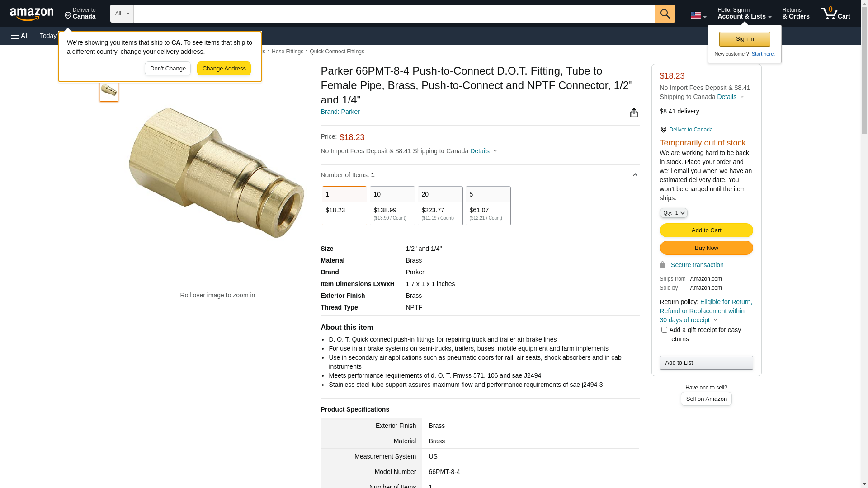The image size is (868, 488).
Task: Click into the search input field
Action: tap(393, 14)
